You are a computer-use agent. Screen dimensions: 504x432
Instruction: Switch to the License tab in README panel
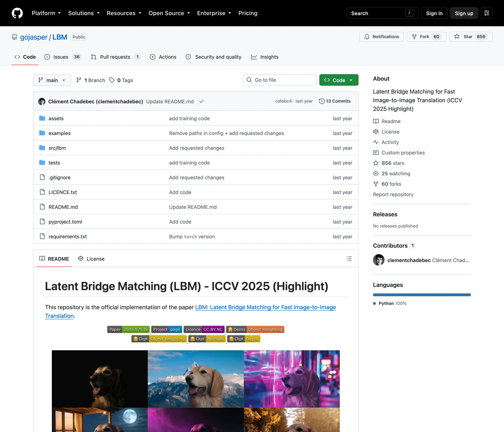coord(91,258)
